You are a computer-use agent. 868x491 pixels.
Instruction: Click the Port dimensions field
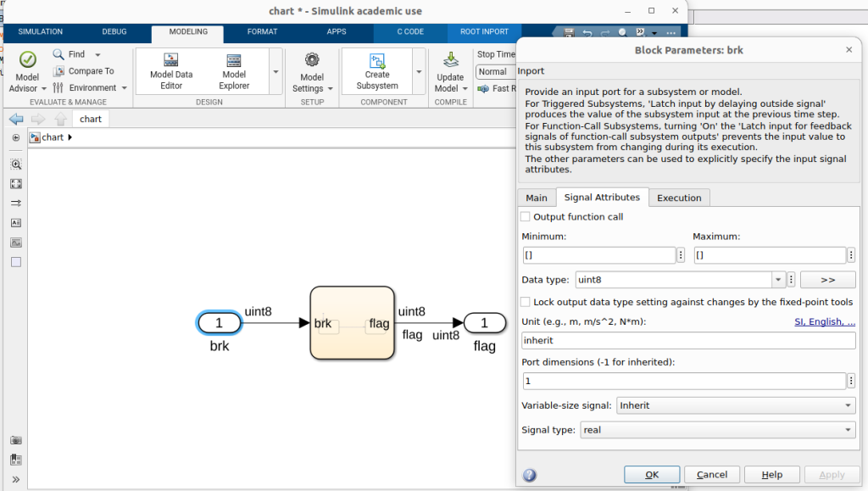pos(684,381)
